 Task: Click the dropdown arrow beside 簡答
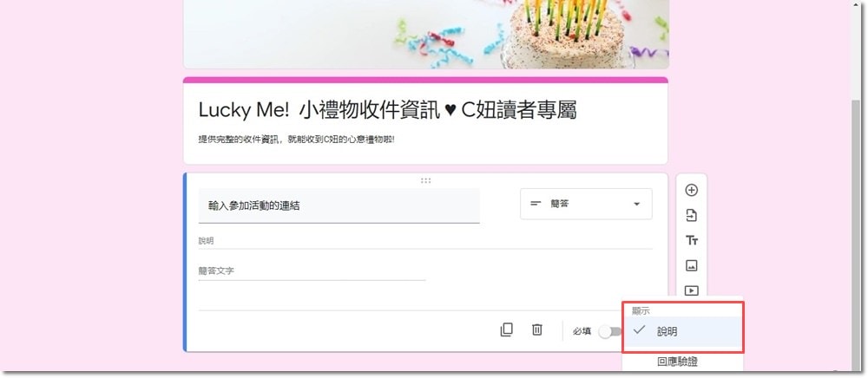tap(636, 204)
